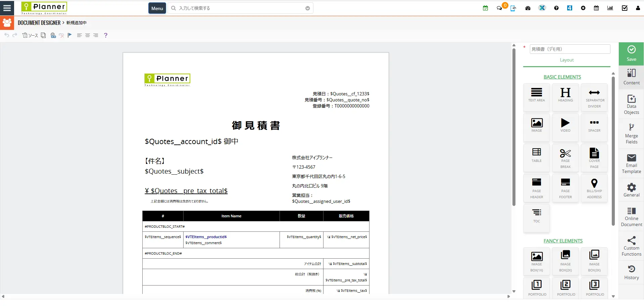The width and height of the screenshot is (644, 306).
Task: Open the quick create plus icon
Action: tap(583, 8)
